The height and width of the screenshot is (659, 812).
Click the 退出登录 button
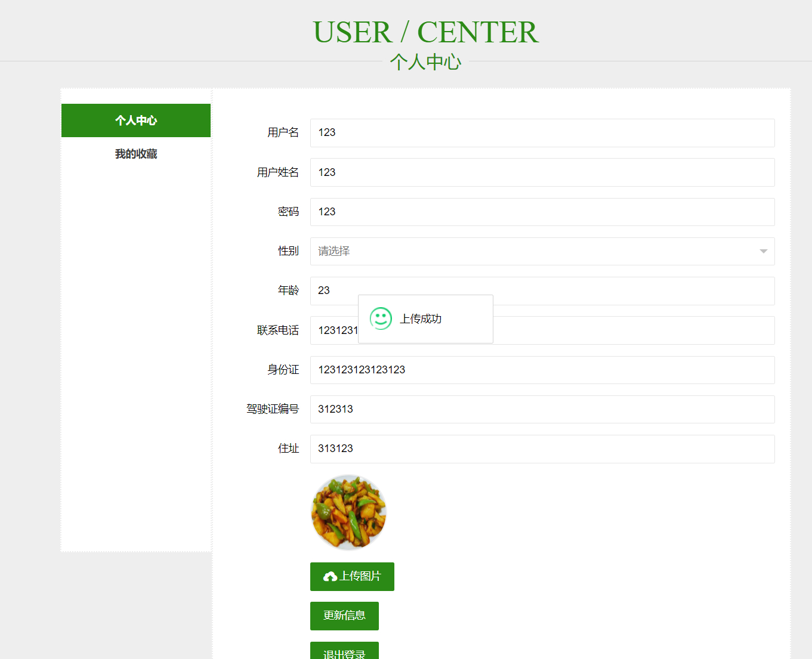pyautogui.click(x=344, y=651)
